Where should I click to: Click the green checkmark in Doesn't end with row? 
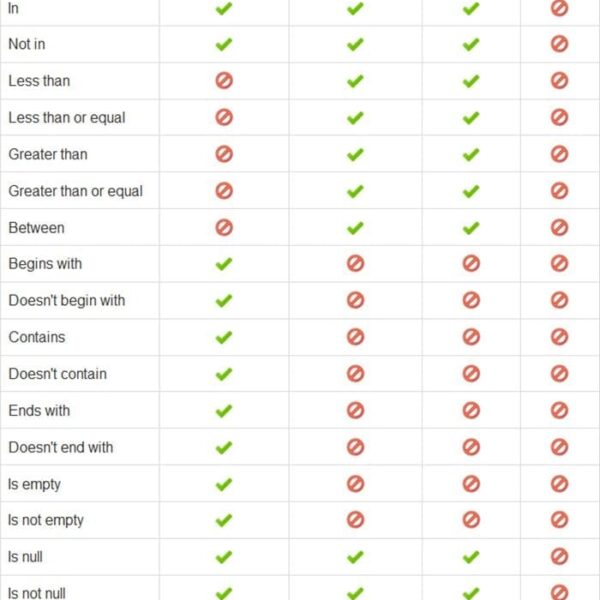pyautogui.click(x=224, y=447)
